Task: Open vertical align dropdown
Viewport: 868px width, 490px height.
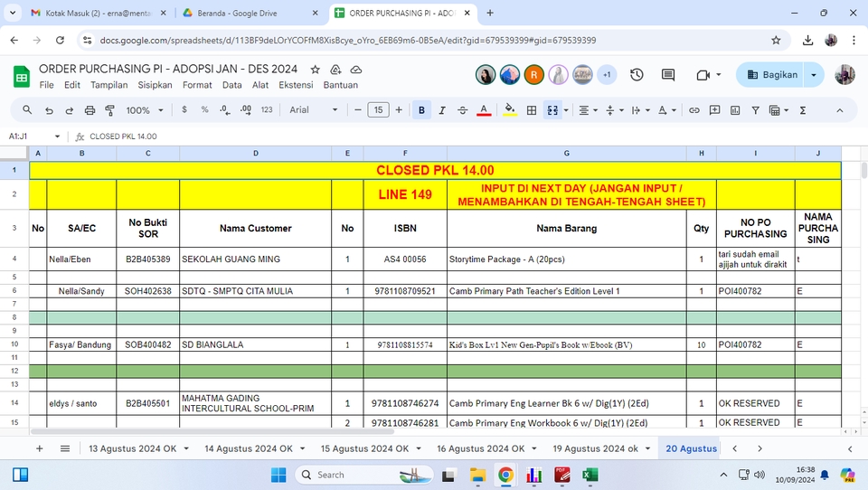Action: [614, 110]
